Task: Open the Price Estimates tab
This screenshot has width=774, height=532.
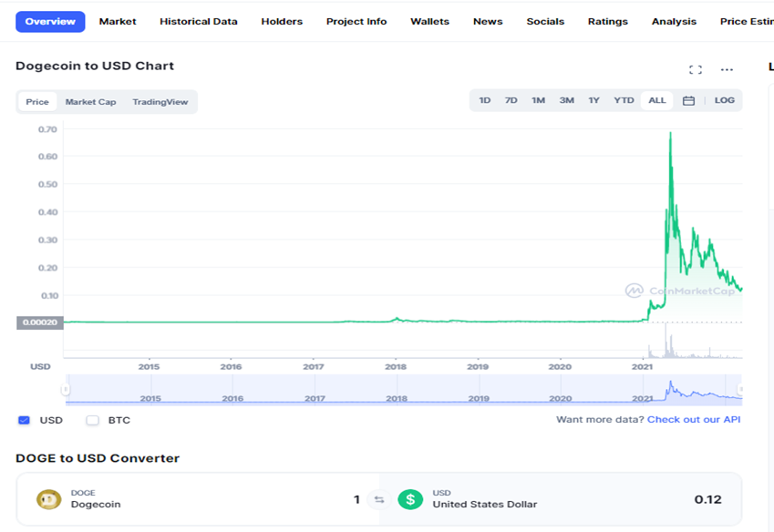Action: pyautogui.click(x=747, y=22)
